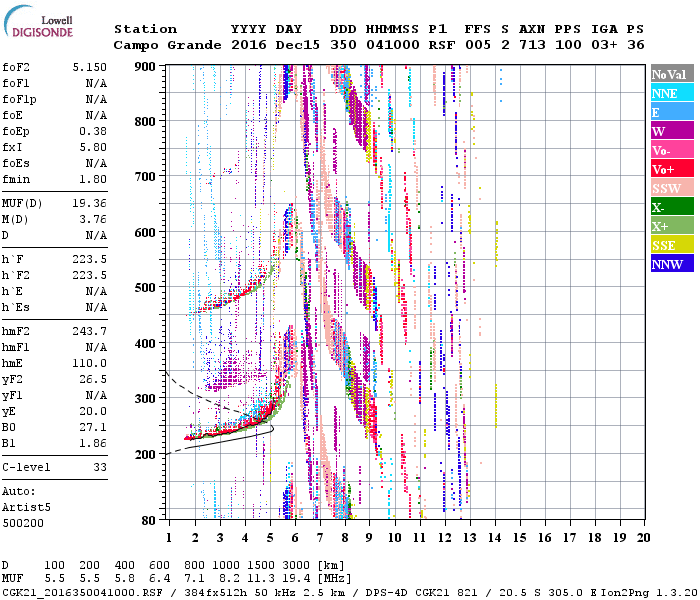Screen dimensions: 700x600
Task: Click the 200 height axis label
Action: point(145,454)
